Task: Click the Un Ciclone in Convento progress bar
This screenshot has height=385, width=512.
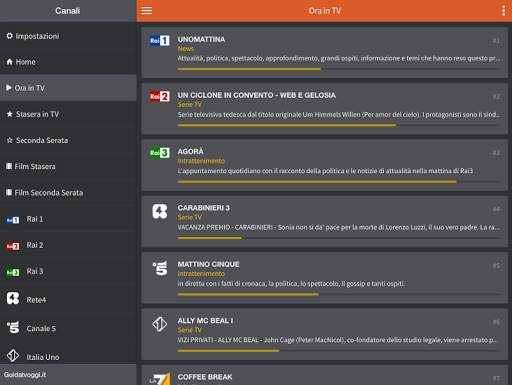Action: click(338, 125)
